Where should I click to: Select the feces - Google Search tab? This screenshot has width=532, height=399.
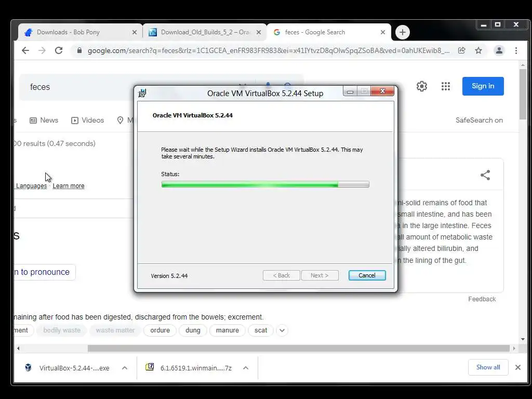[x=329, y=32]
